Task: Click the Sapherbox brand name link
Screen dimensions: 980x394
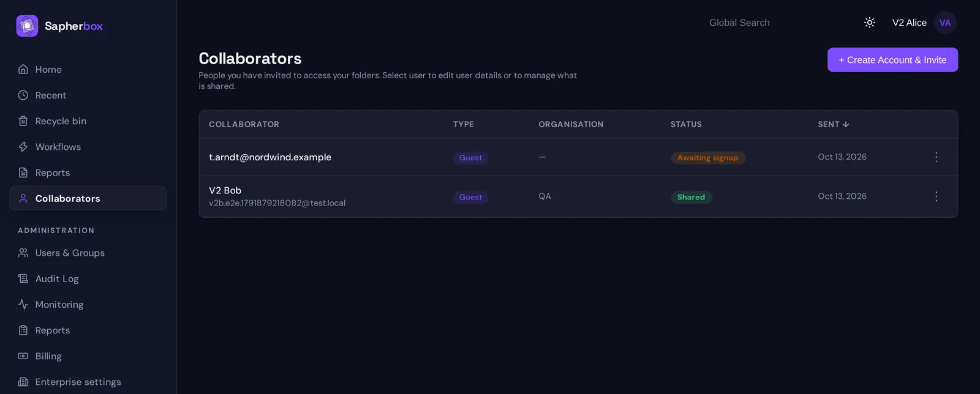Action: tap(73, 26)
